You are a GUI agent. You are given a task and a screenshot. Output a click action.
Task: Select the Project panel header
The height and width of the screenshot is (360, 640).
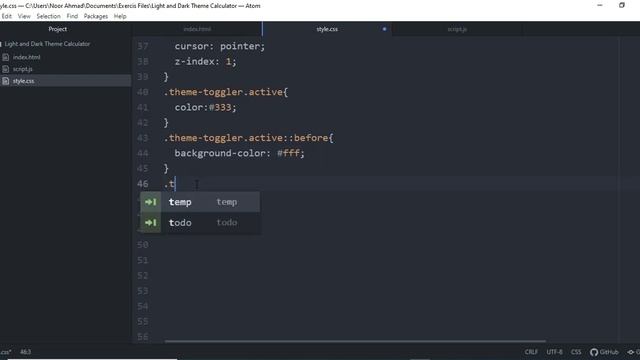point(58,29)
